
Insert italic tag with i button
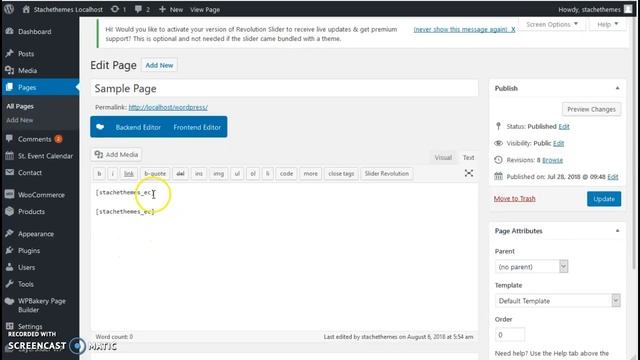[x=113, y=173]
